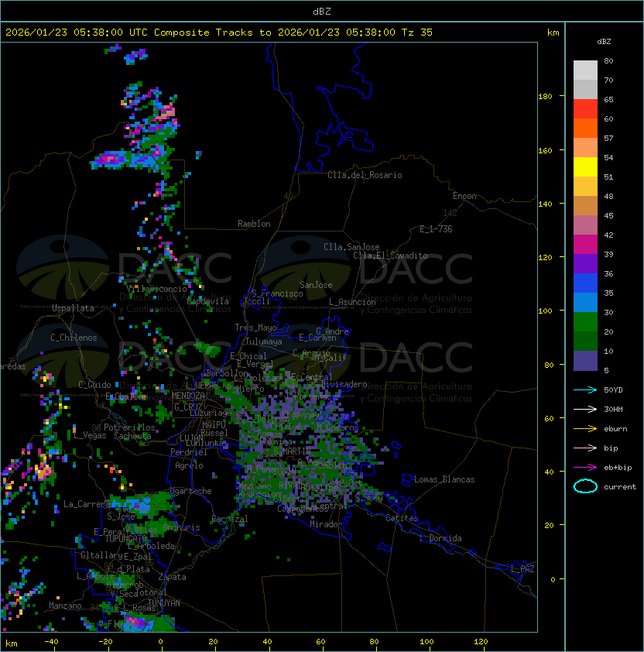644x652 pixels.
Task: Click the 'E_1-736' map label
Action: (436, 229)
